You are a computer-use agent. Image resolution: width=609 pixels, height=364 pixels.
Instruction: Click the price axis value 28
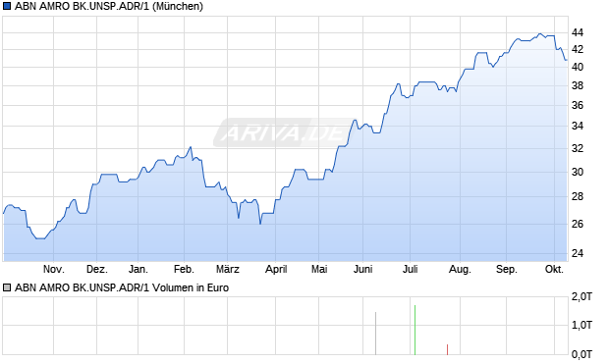578,197
